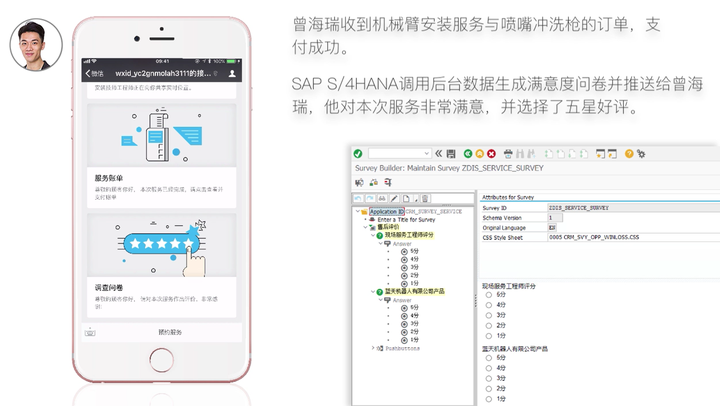The height and width of the screenshot is (406, 720).
Task: Choose 3分 radio for 现场服务工程师评分 preview
Action: 489,315
